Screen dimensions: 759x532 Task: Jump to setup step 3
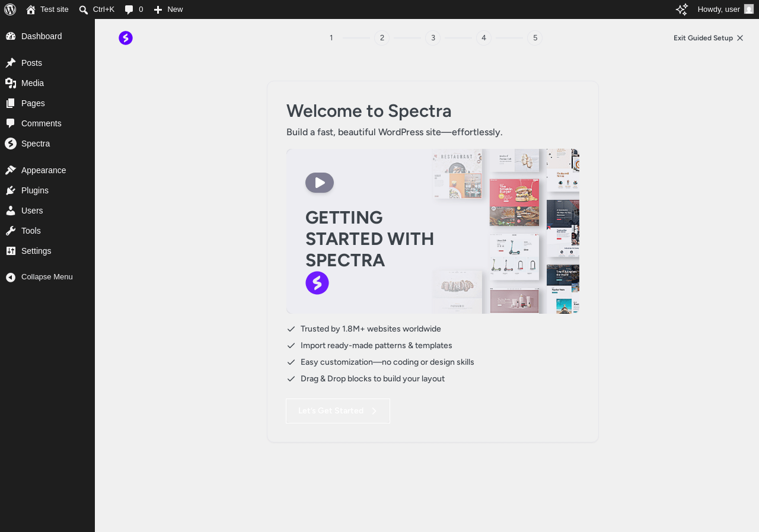(433, 38)
